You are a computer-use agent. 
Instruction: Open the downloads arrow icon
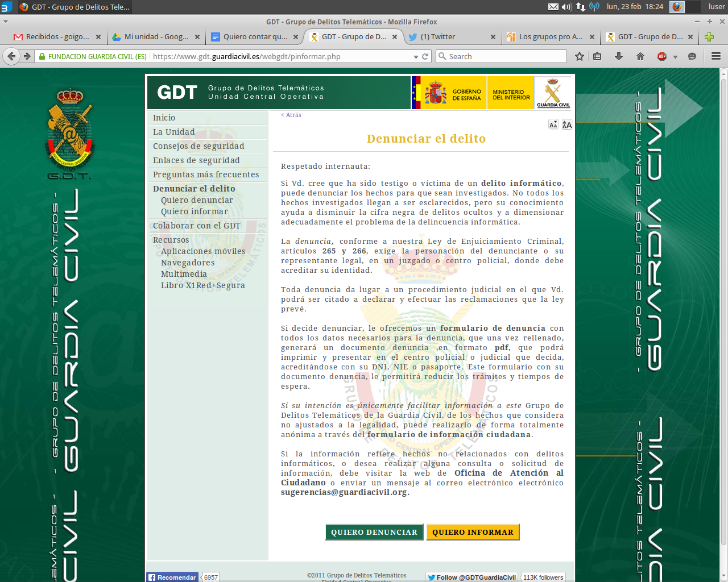(x=619, y=56)
